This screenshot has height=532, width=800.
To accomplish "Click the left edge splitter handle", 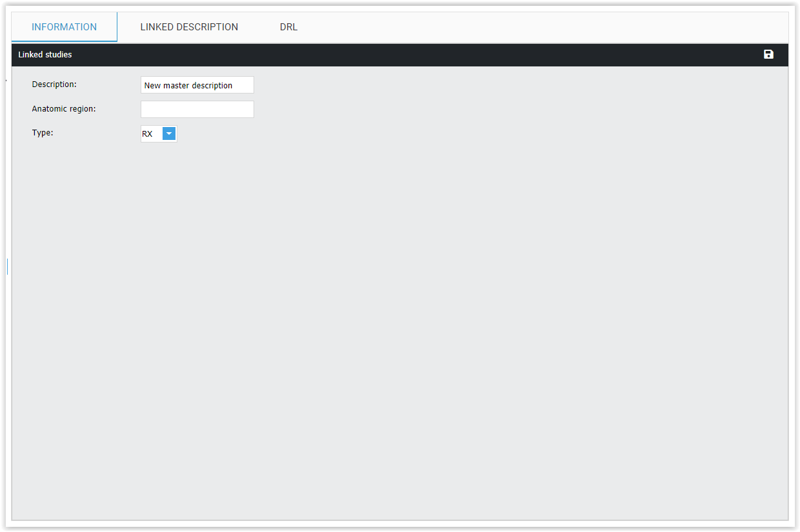I will pos(7,266).
